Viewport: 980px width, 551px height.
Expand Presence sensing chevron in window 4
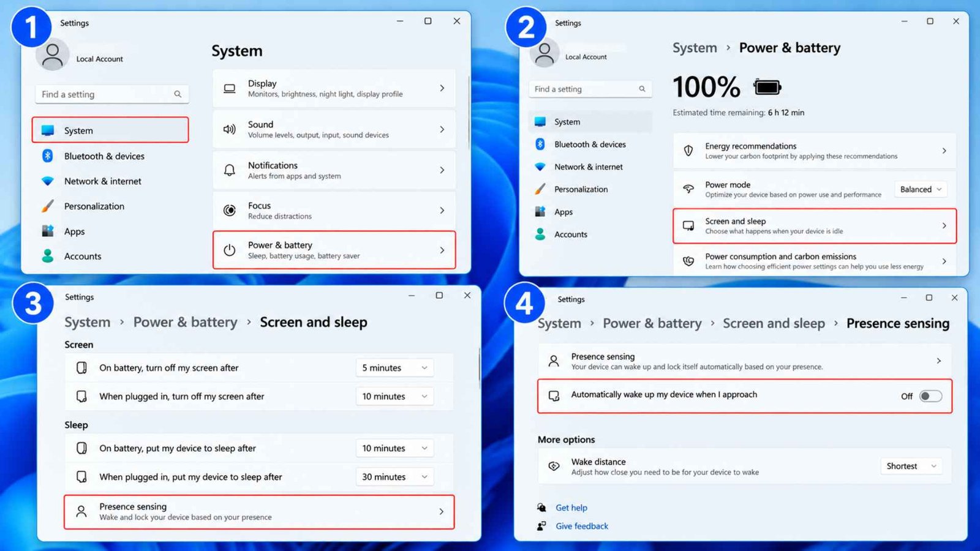tap(939, 361)
